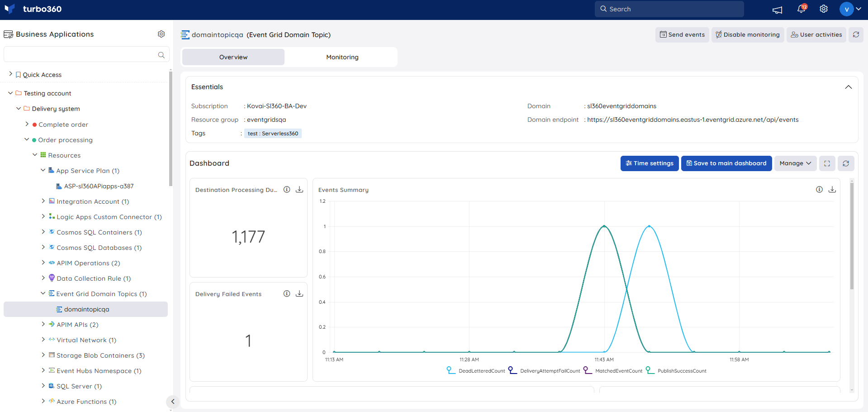Click the sidebar tree scrollbar

171,129
